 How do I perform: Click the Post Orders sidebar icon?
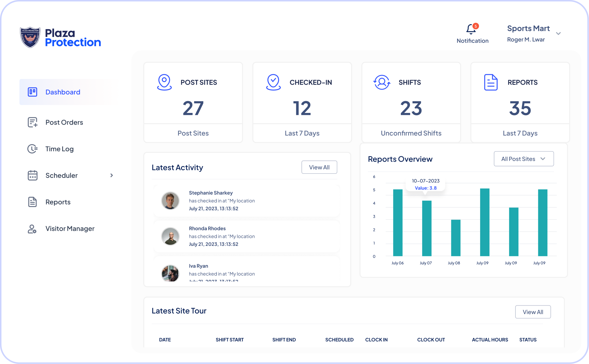(x=32, y=122)
